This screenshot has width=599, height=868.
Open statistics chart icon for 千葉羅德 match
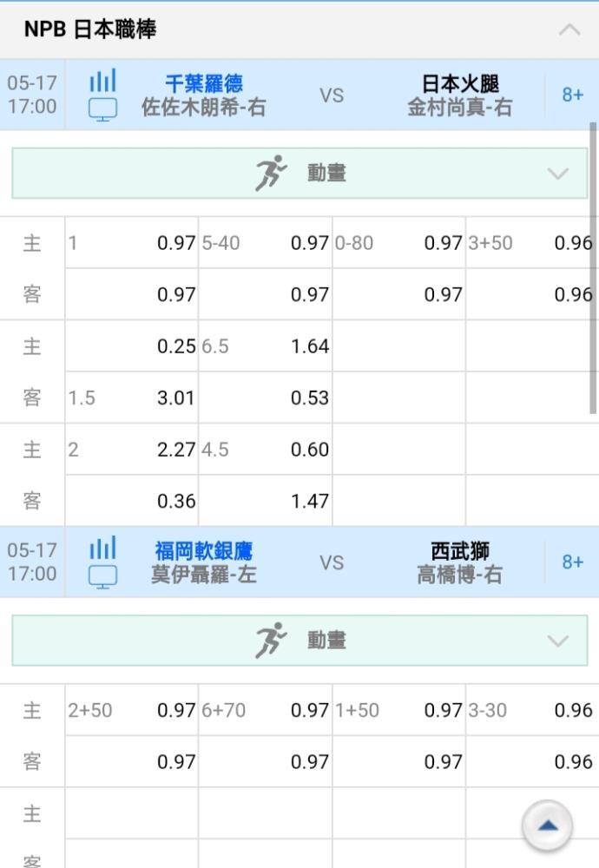coord(103,81)
